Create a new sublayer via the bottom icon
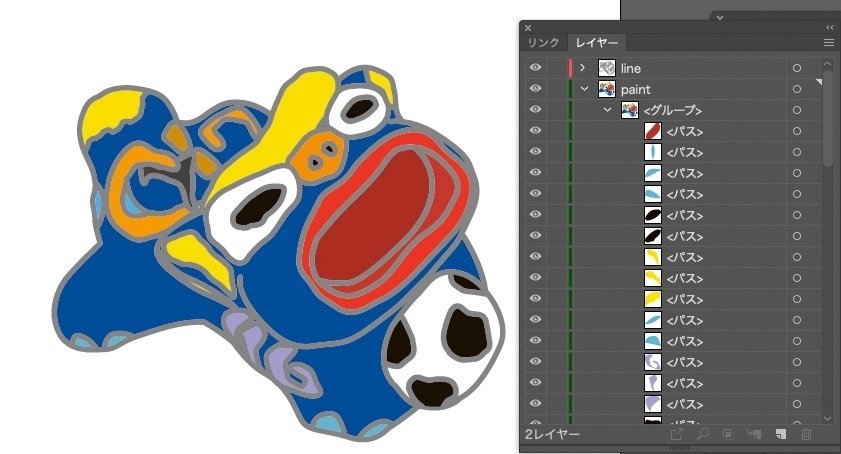Image resolution: width=841 pixels, height=454 pixels. coord(754,434)
